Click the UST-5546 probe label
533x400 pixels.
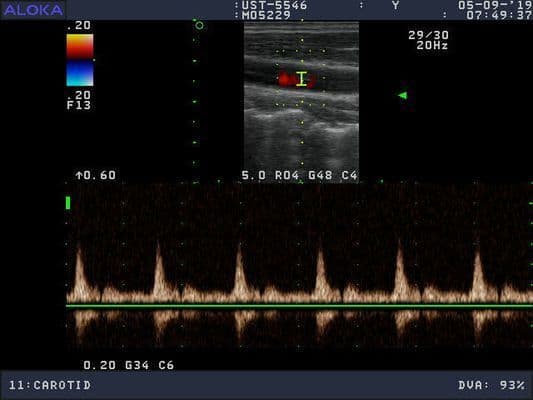pos(274,5)
